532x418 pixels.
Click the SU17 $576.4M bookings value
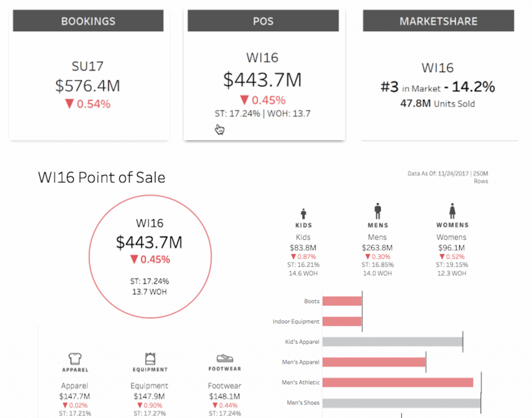pos(87,86)
